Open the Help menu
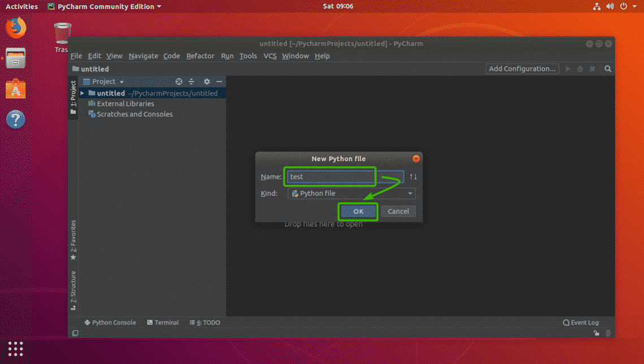The width and height of the screenshot is (644, 364). coord(322,56)
